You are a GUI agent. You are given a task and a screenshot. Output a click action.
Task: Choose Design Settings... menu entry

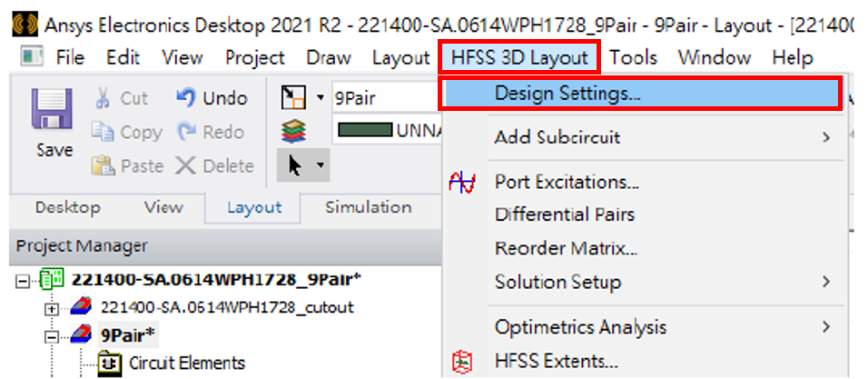coord(642,94)
